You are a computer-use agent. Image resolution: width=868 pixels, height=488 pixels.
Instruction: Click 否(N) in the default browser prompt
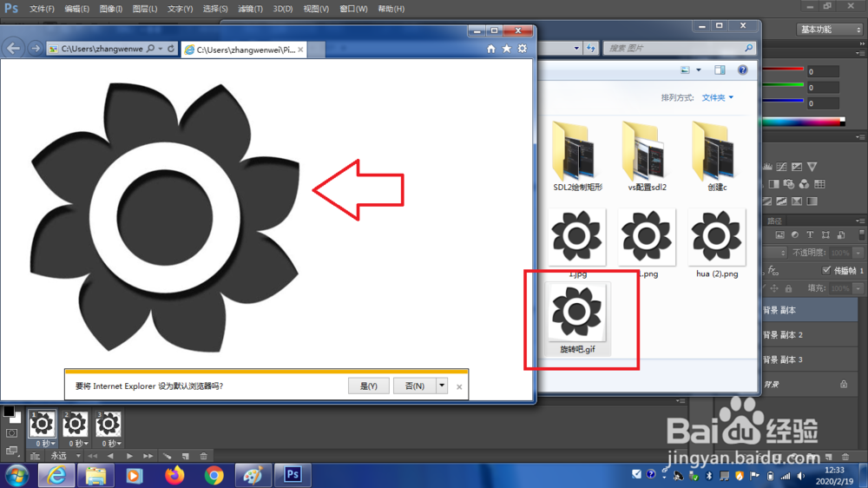point(415,386)
